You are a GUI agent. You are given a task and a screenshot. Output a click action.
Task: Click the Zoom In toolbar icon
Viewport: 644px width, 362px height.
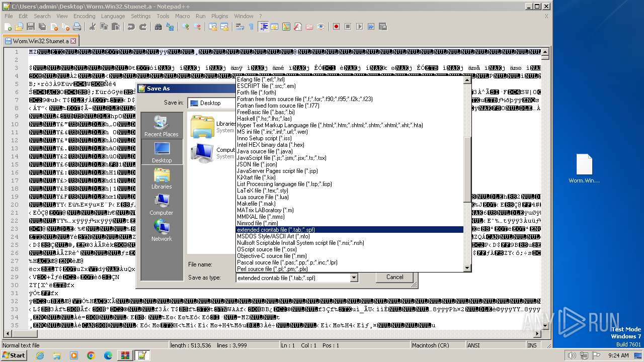[186, 27]
